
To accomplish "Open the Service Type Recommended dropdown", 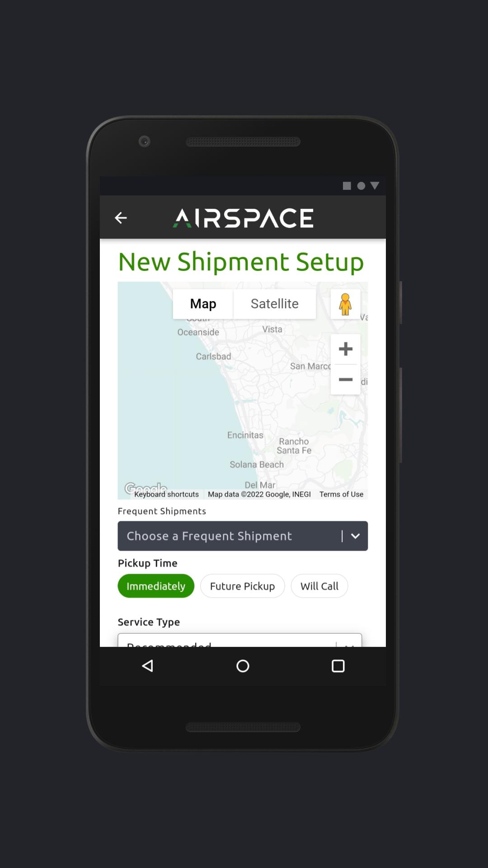I will tap(240, 640).
